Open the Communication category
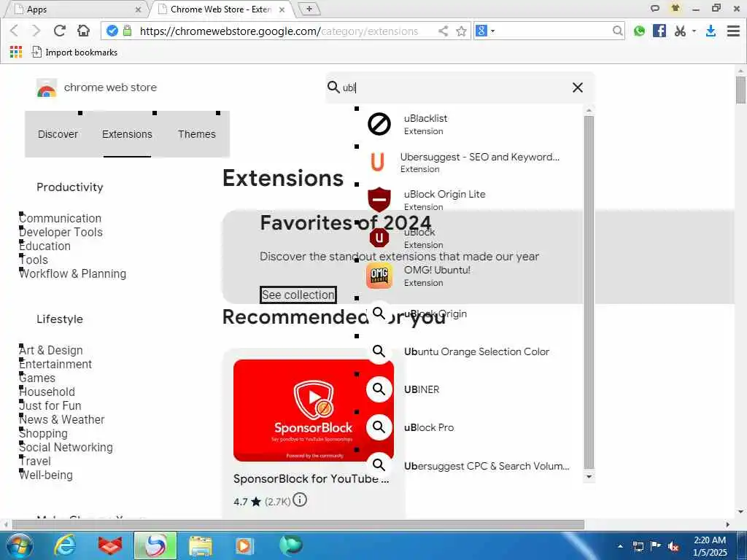The image size is (747, 560). pos(60,218)
